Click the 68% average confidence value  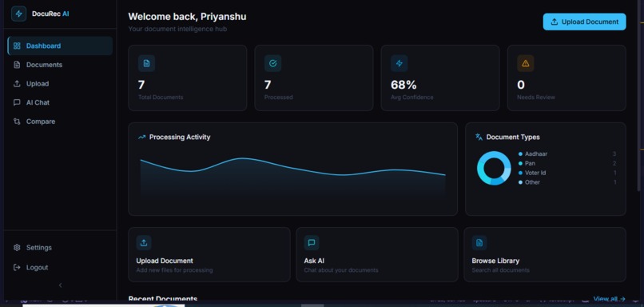pos(403,85)
